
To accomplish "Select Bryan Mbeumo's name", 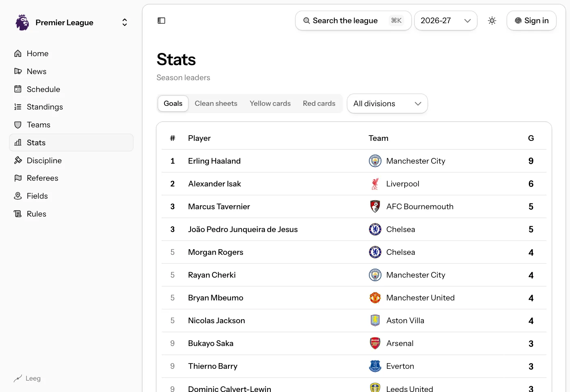I will click(x=215, y=298).
